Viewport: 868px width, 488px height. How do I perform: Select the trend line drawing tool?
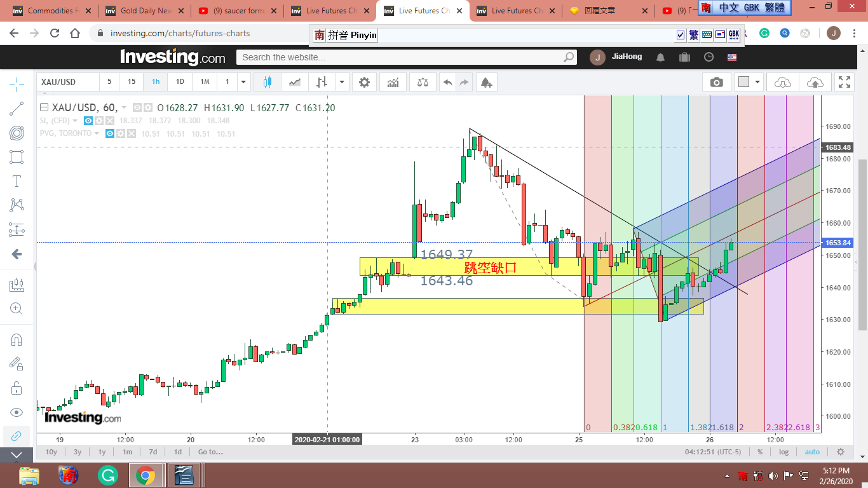click(17, 109)
